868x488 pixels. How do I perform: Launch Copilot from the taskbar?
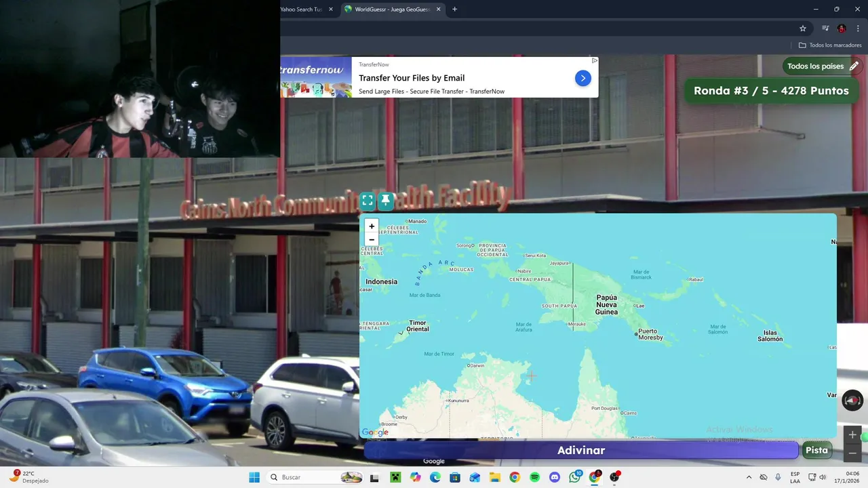[415, 477]
